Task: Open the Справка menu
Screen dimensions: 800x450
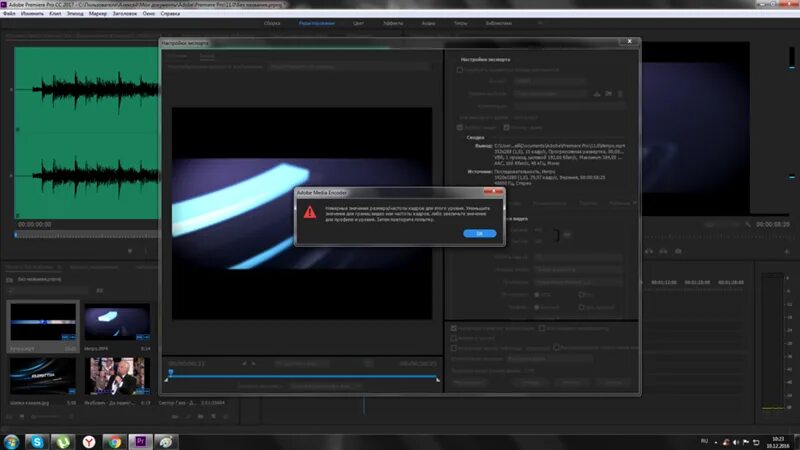Action: (x=170, y=14)
